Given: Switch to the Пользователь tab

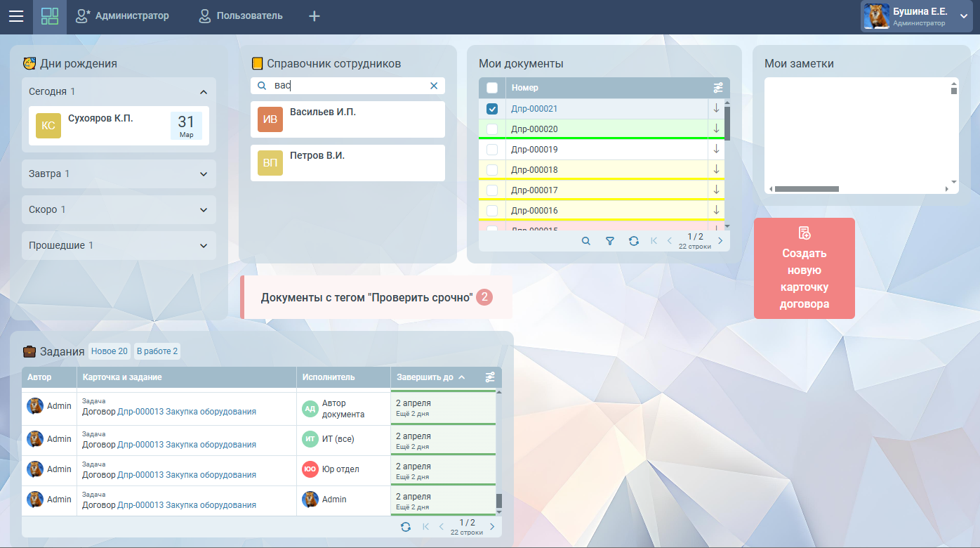Looking at the screenshot, I should click(241, 16).
